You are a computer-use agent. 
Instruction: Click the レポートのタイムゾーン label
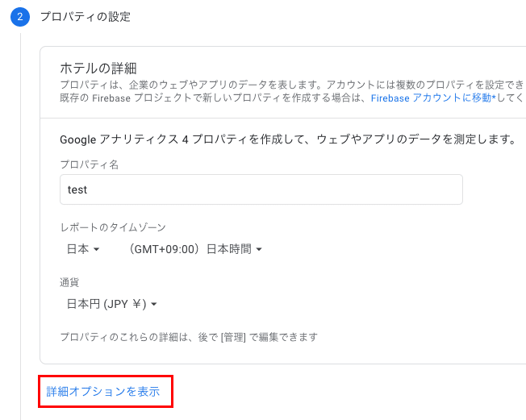coord(113,227)
